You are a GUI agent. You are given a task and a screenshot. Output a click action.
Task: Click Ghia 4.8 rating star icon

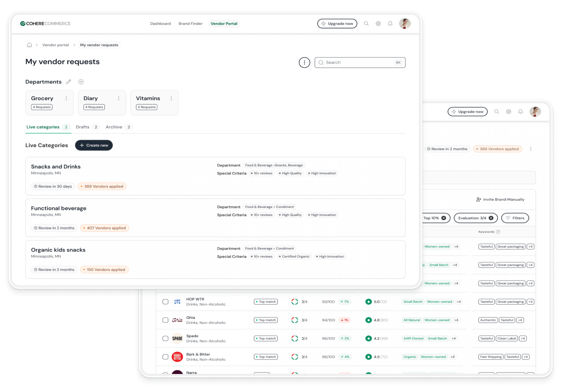368,320
